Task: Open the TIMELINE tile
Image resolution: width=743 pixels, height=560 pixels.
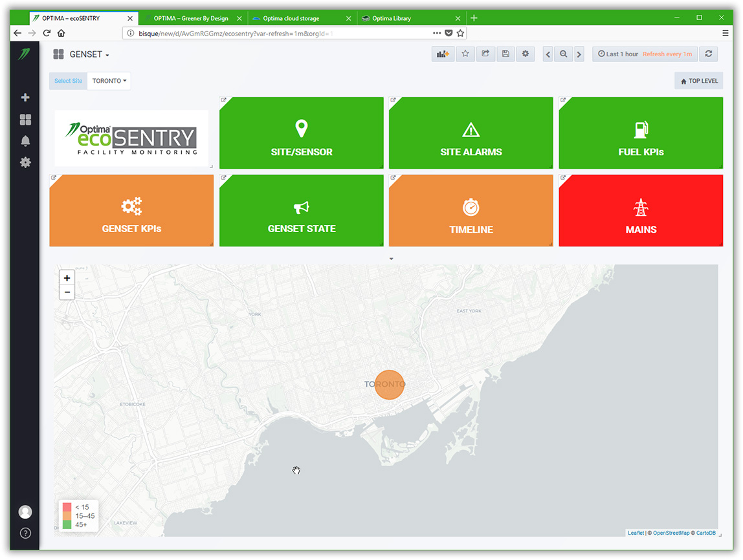Action: (x=471, y=211)
